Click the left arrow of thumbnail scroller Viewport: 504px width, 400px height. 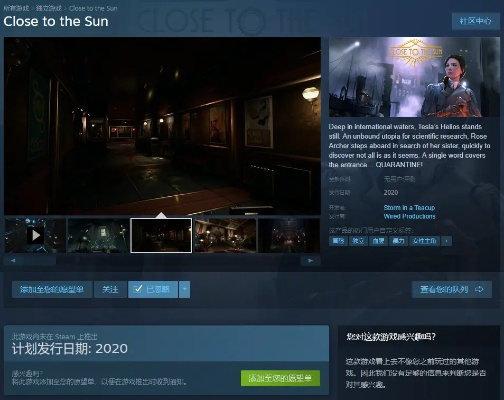(x=13, y=260)
